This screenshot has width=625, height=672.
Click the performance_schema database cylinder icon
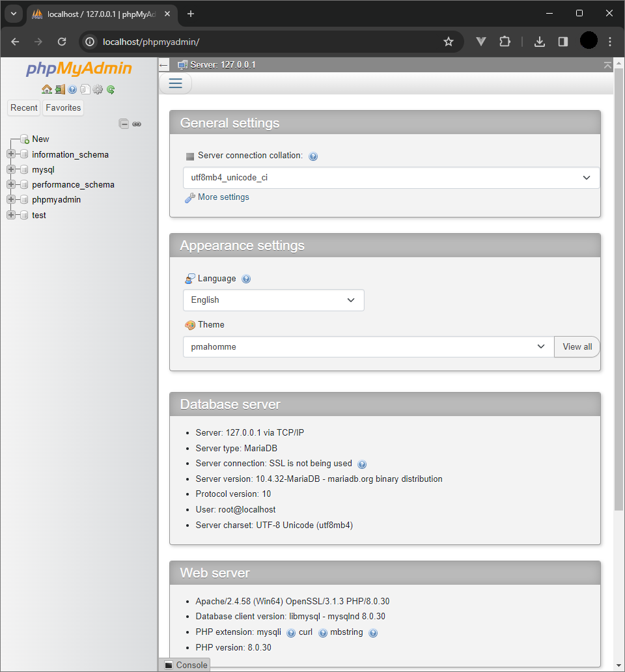click(25, 184)
